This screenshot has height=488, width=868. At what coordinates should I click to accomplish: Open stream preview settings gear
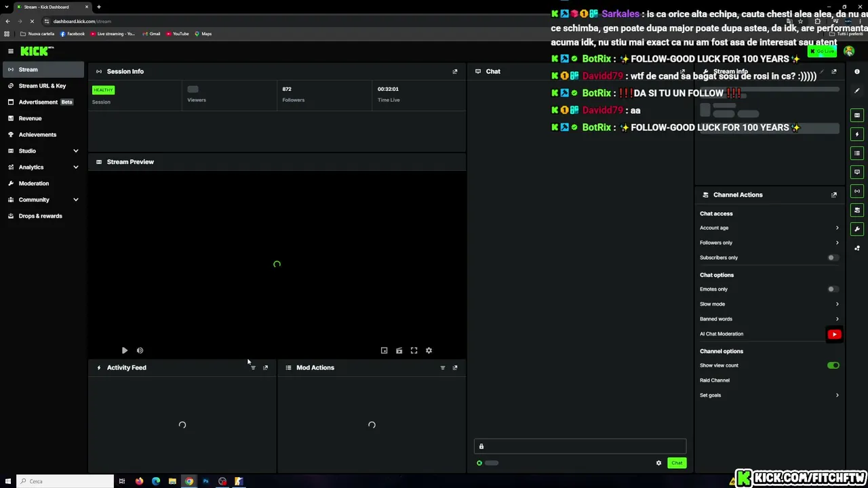click(x=429, y=350)
